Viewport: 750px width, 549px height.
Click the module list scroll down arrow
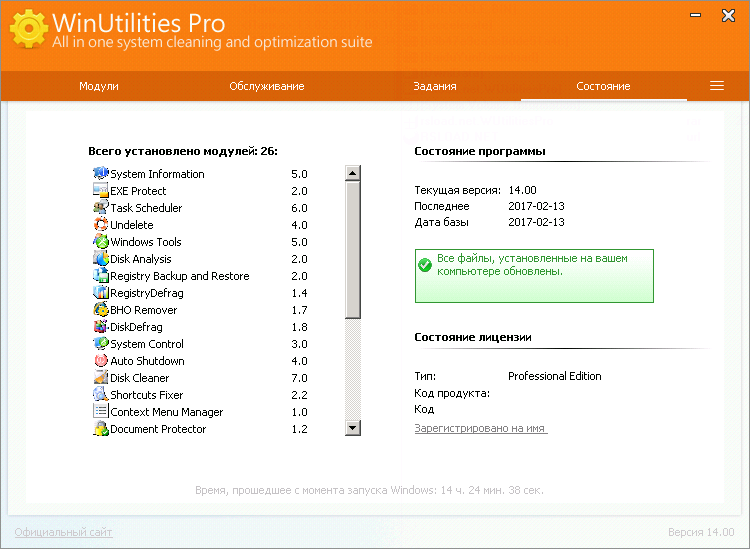(x=353, y=428)
